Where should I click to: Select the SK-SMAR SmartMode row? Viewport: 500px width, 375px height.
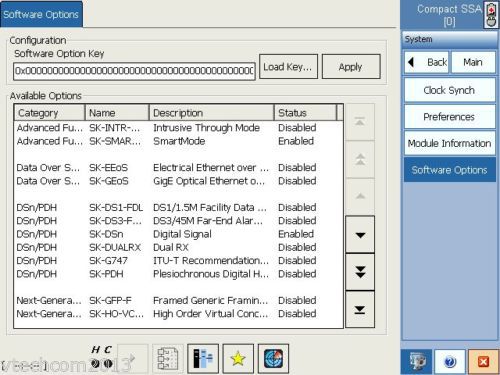pyautogui.click(x=178, y=141)
